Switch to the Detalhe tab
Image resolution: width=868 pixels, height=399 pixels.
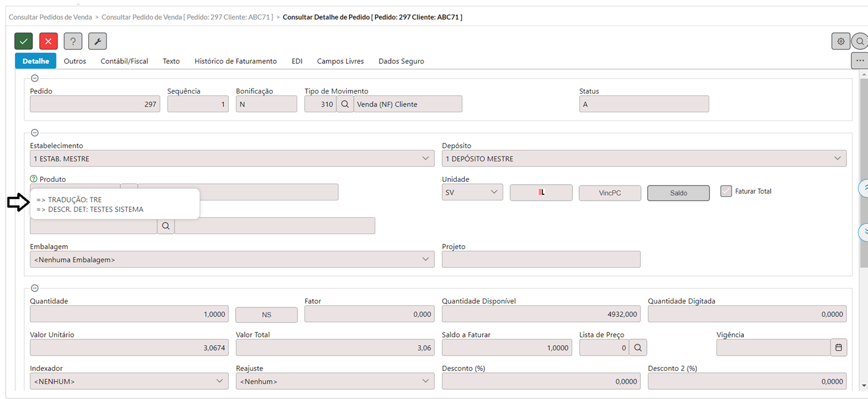[36, 61]
